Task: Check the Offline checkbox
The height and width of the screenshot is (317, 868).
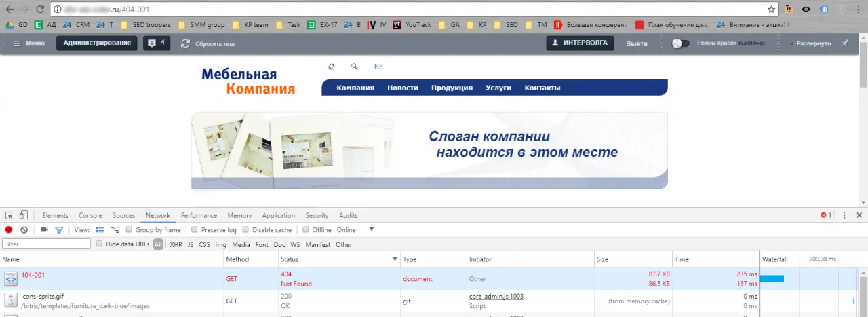Action: [x=306, y=230]
